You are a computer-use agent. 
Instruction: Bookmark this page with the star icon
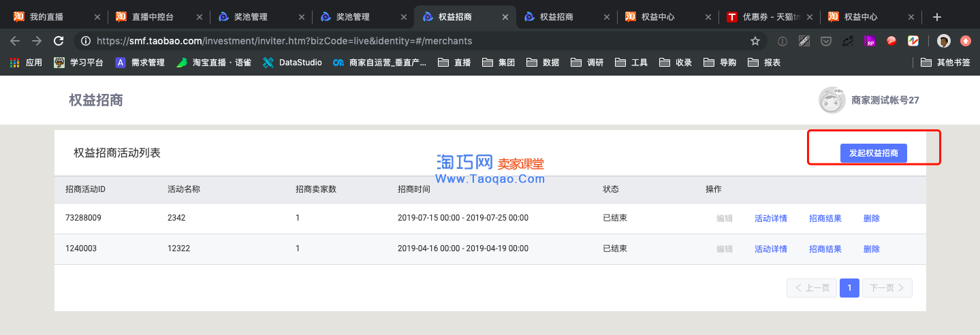click(755, 41)
